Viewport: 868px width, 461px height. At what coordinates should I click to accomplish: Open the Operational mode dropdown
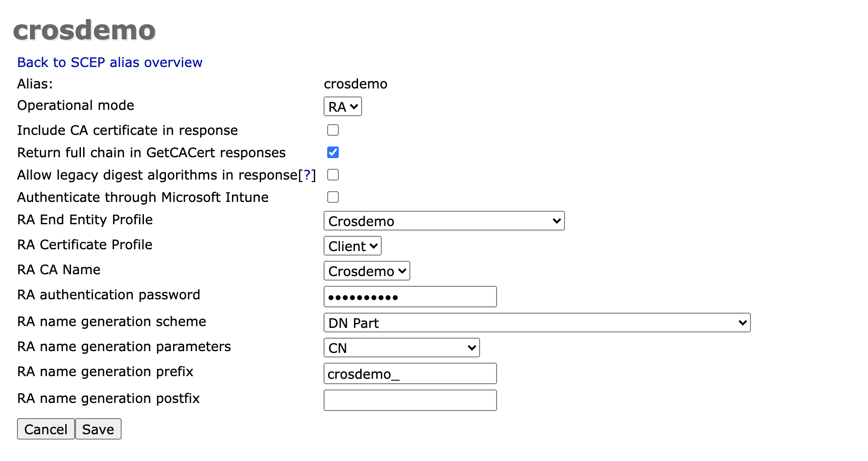[x=342, y=107]
